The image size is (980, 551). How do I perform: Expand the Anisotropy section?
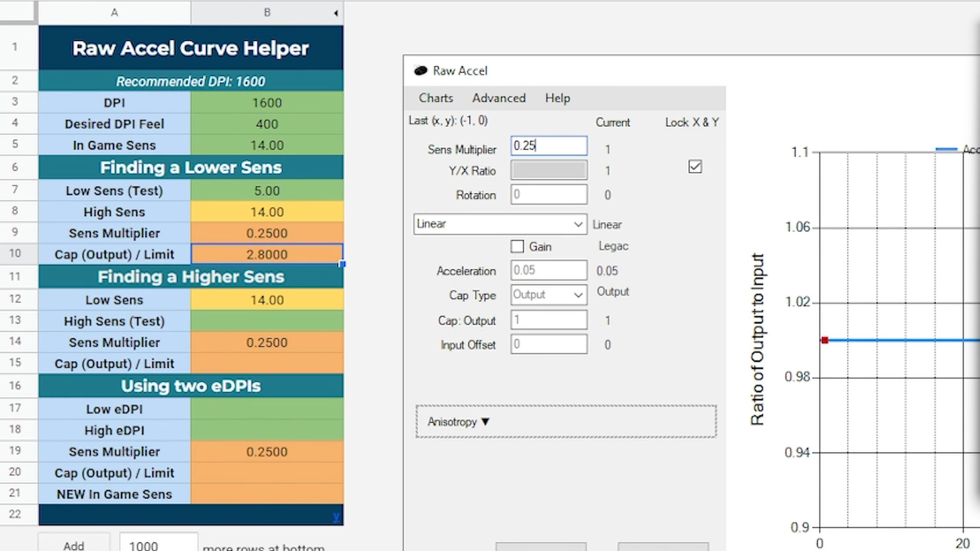pos(566,421)
